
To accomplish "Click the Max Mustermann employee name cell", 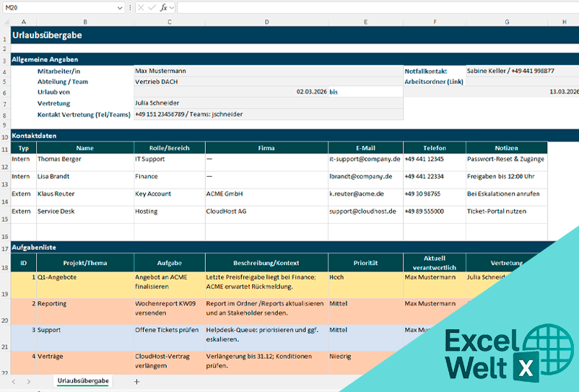I will [266, 71].
